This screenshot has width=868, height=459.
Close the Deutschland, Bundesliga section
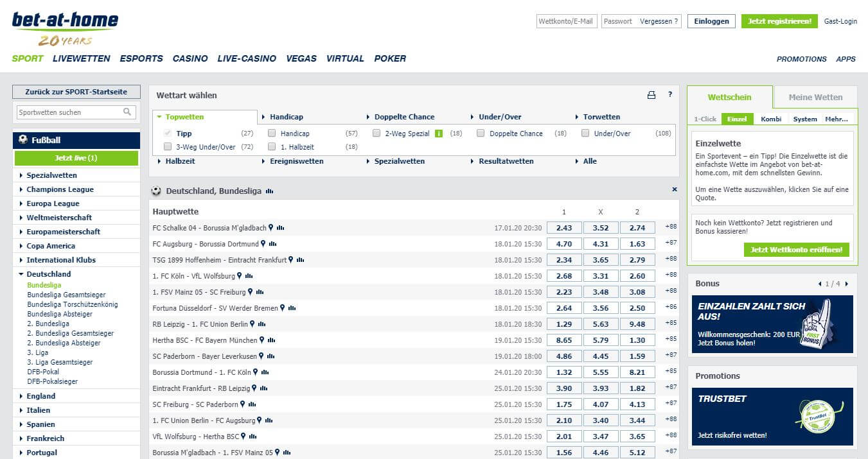[675, 189]
